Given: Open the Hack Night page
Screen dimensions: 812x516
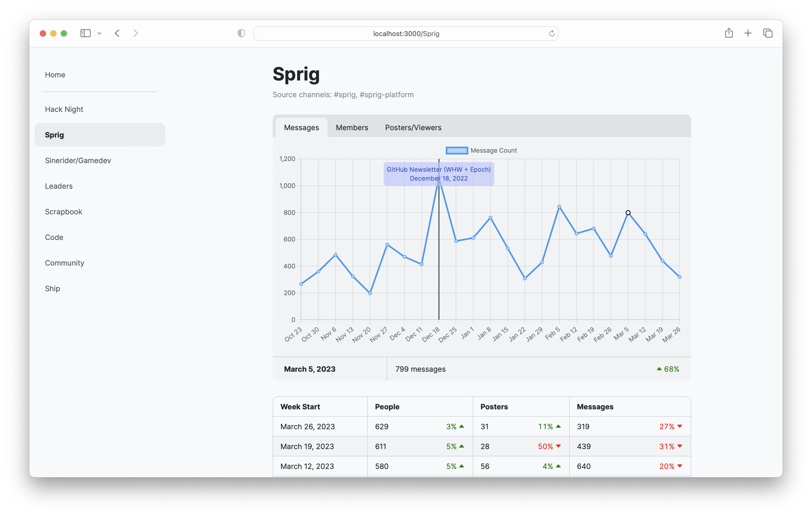Looking at the screenshot, I should point(64,109).
